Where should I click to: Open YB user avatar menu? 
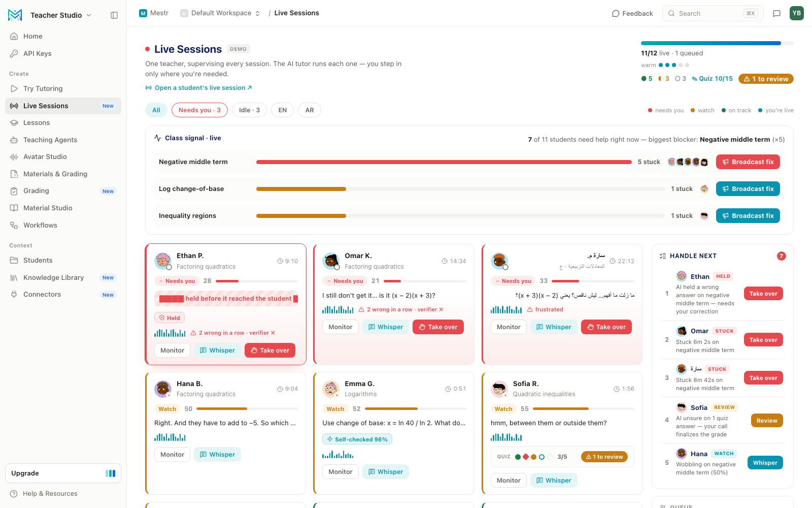coord(797,13)
